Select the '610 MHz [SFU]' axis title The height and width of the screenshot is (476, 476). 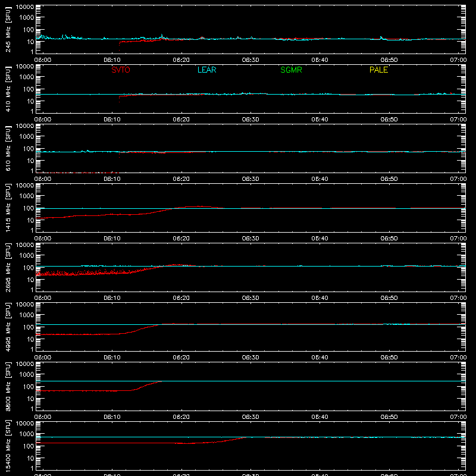(x=8, y=148)
